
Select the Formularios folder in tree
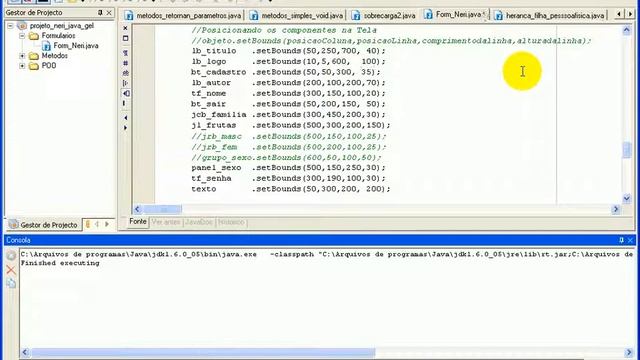58,36
